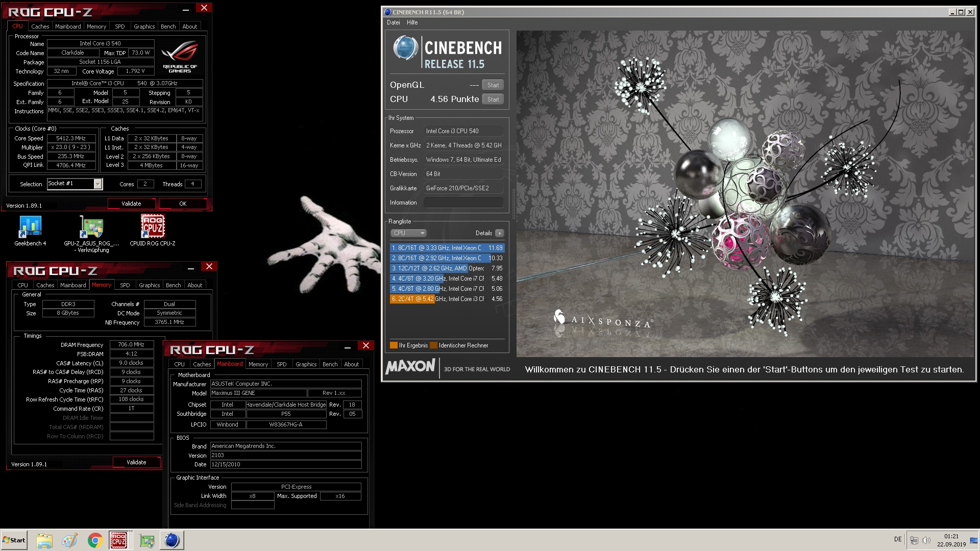Open Bench tab in top CPU-Z window

click(168, 27)
